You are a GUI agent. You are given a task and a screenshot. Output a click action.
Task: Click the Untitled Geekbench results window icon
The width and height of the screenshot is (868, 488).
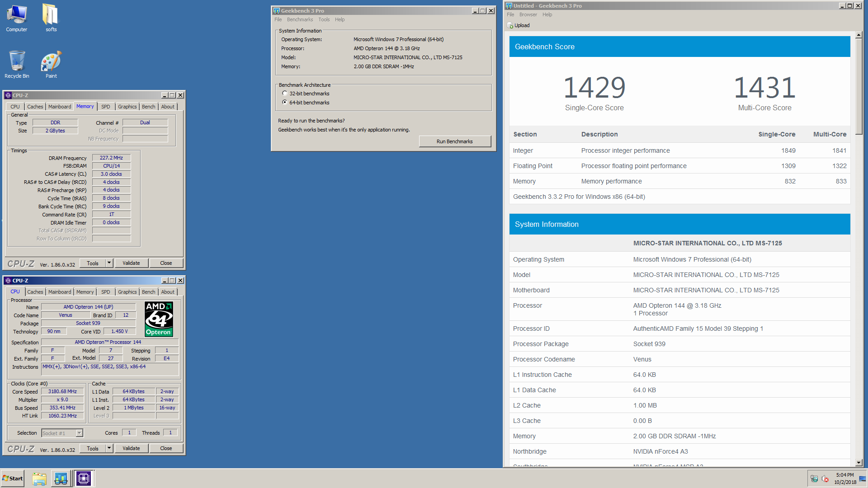click(x=509, y=6)
